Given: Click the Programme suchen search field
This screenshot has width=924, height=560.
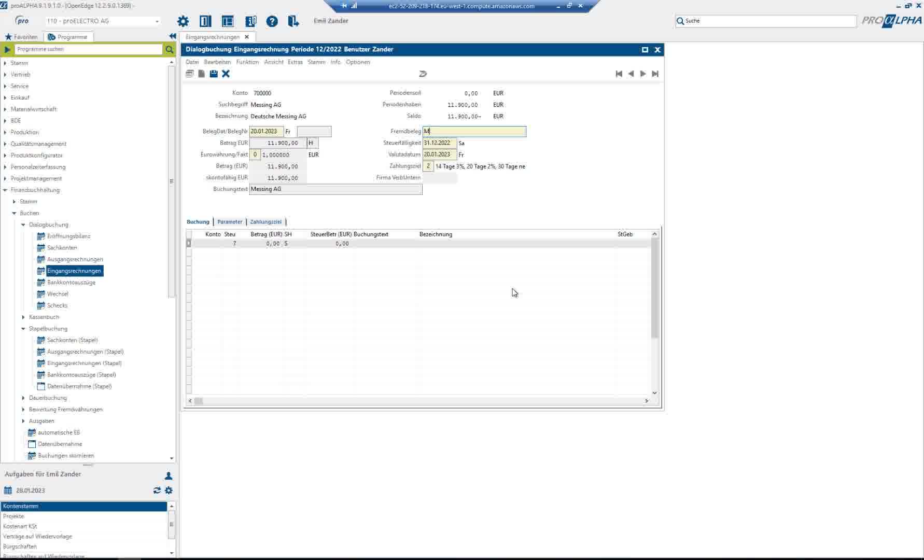Looking at the screenshot, I should tap(89, 49).
